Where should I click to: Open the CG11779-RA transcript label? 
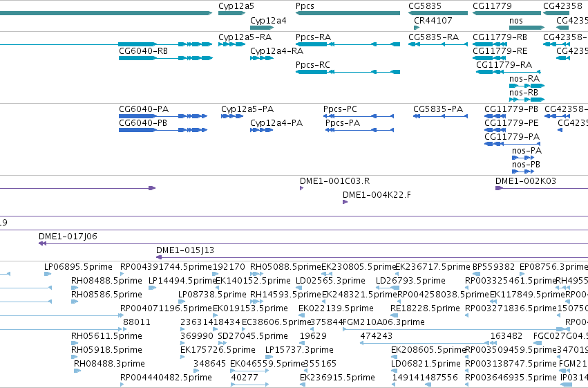504,65
